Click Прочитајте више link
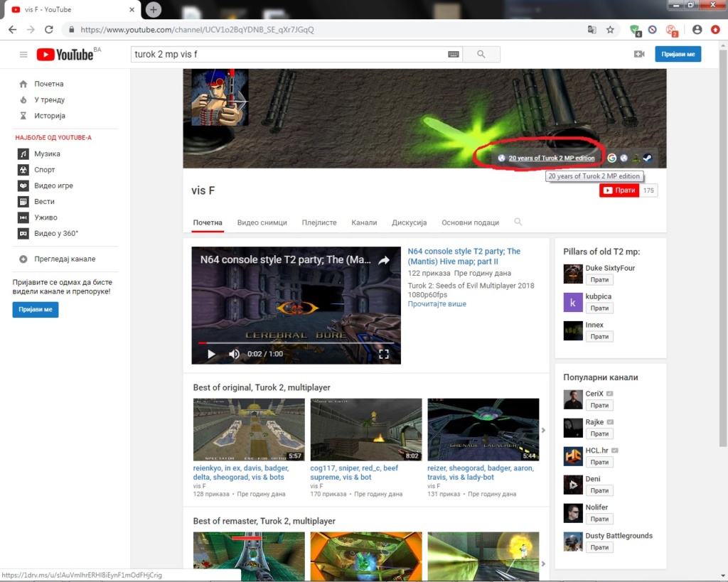This screenshot has width=728, height=582. 437,304
